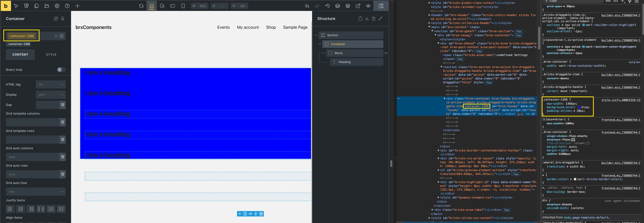Collapse the Section item chevron in Structure
This screenshot has height=223, width=644.
coord(316,35)
